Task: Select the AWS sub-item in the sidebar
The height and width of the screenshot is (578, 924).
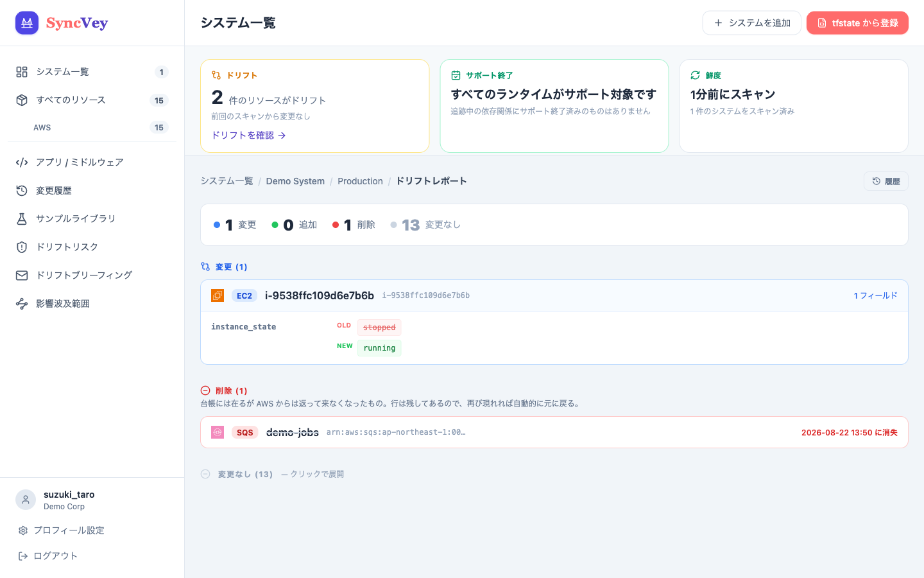Action: [x=92, y=127]
